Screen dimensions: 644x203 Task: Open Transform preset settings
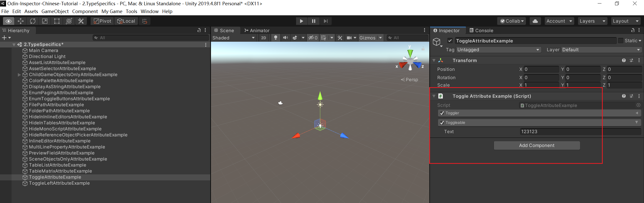[x=631, y=60]
